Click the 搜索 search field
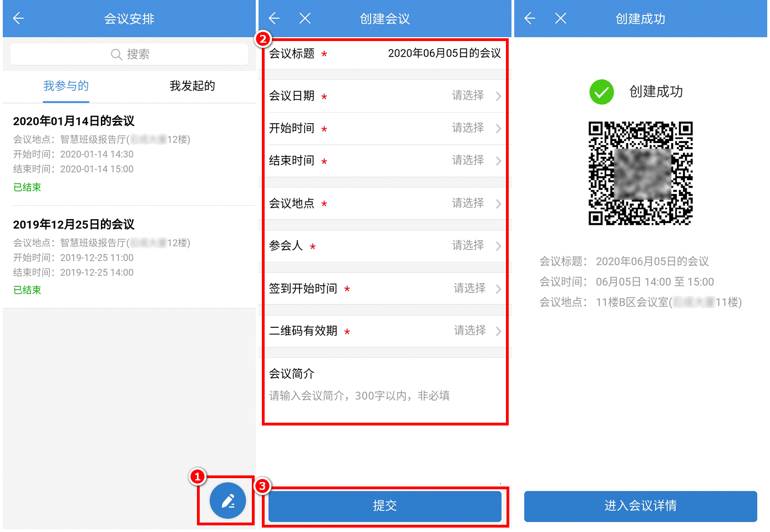 129,54
